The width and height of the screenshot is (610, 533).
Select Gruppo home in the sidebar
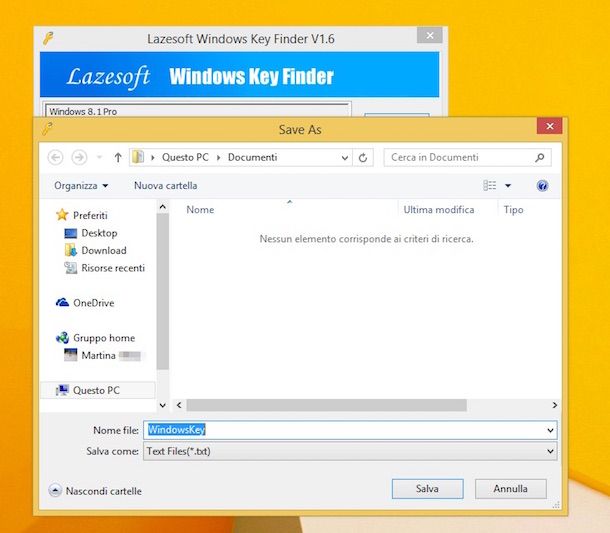point(104,338)
